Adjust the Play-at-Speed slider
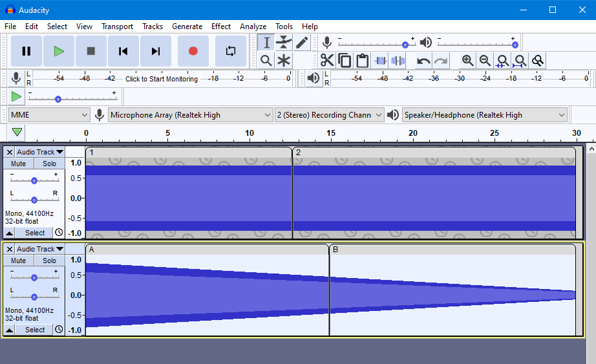 73,96
